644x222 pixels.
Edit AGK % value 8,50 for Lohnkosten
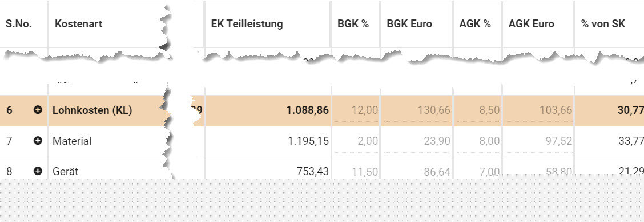coord(478,110)
